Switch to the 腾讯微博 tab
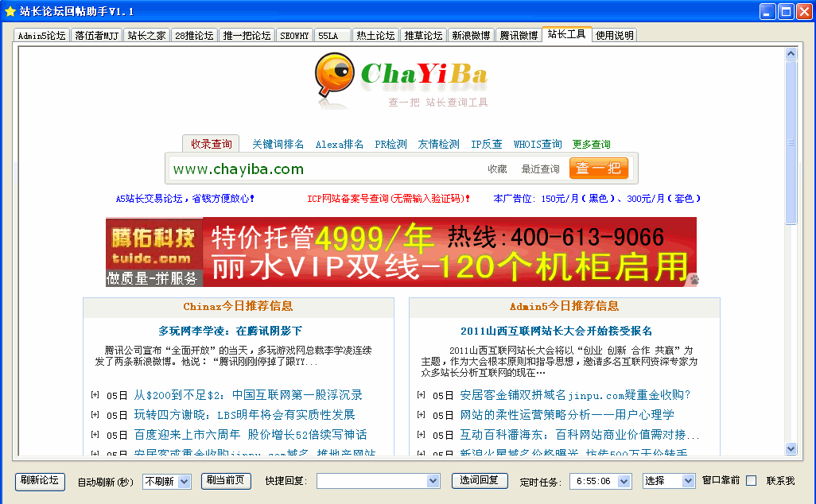816x504 pixels. pyautogui.click(x=519, y=35)
